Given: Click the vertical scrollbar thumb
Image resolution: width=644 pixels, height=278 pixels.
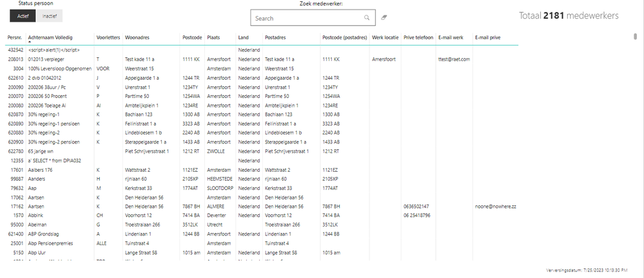Looking at the screenshot, I should (636, 36).
